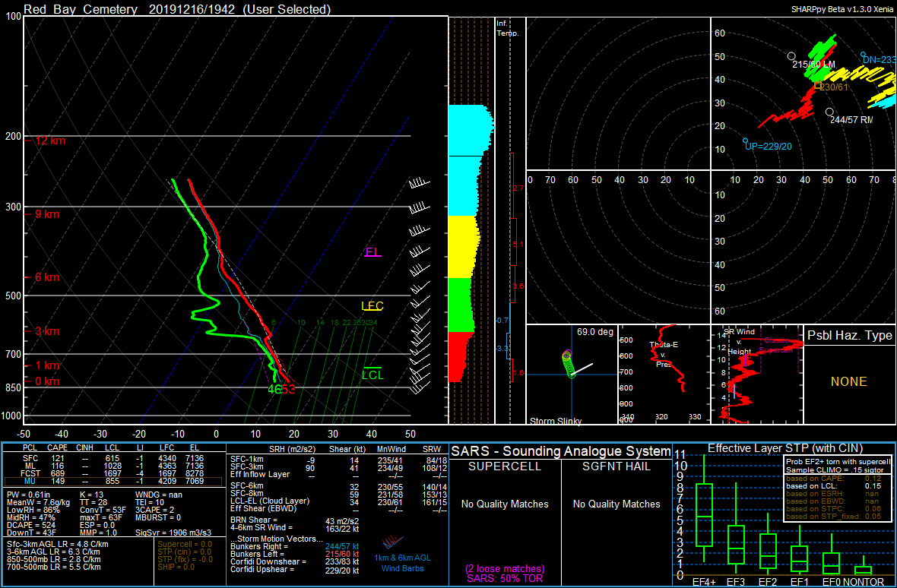The width and height of the screenshot is (897, 588).
Task: Click the 244/57 RM storm motion marker on hodograph
Action: pos(829,112)
